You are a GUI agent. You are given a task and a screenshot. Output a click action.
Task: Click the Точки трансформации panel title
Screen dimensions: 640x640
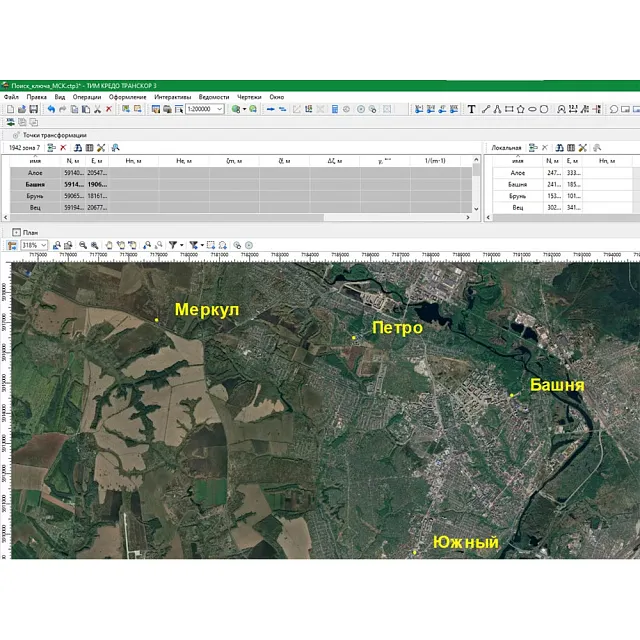coord(55,134)
